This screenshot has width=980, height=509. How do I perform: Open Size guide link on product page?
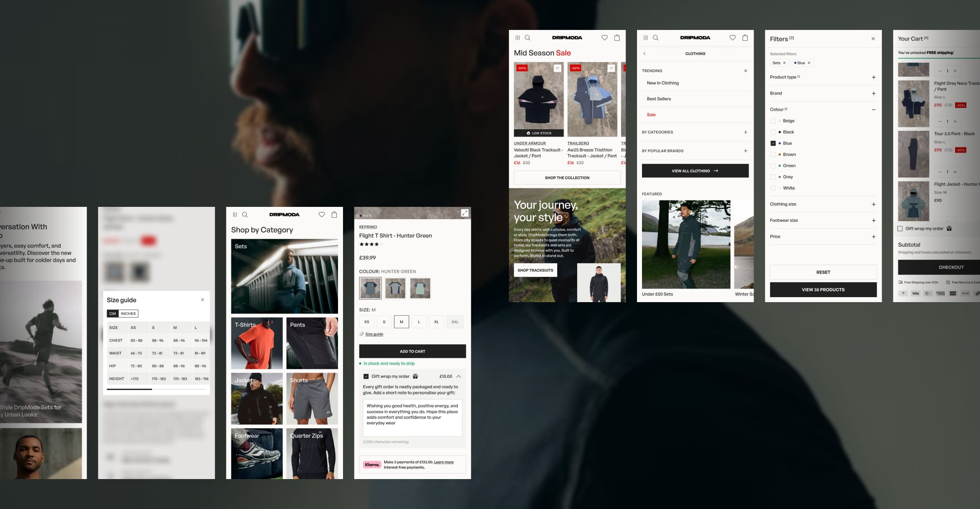tap(374, 334)
